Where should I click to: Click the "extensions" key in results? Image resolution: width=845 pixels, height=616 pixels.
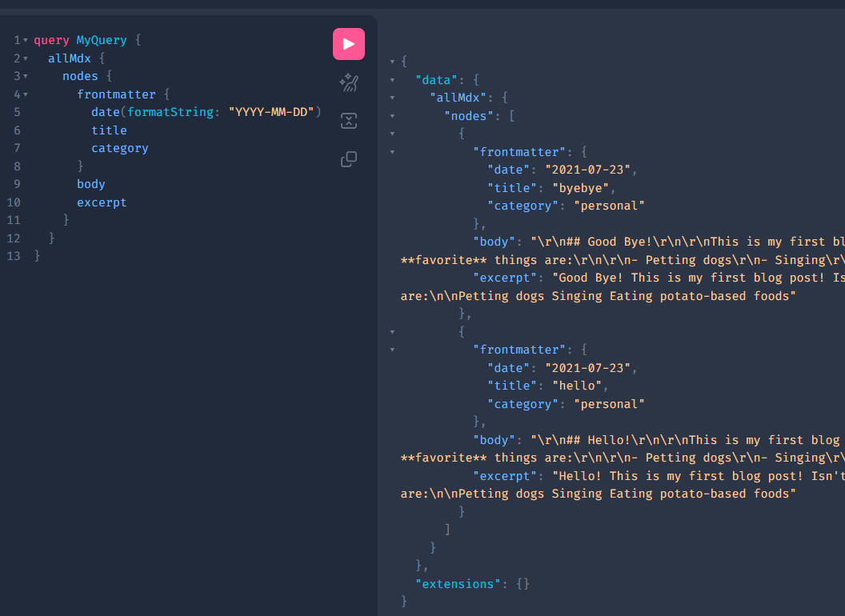point(458,584)
